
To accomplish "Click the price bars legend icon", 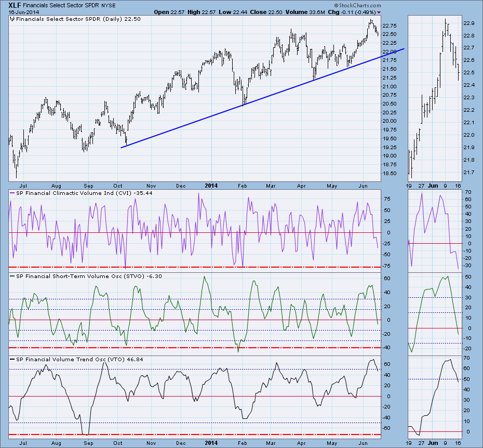I will pos(12,19).
